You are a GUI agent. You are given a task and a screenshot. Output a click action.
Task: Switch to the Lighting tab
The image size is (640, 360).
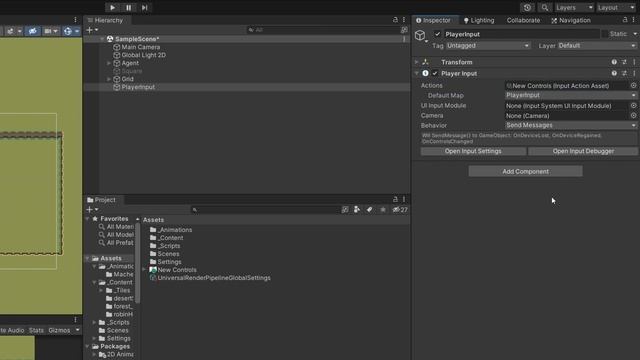pyautogui.click(x=478, y=20)
